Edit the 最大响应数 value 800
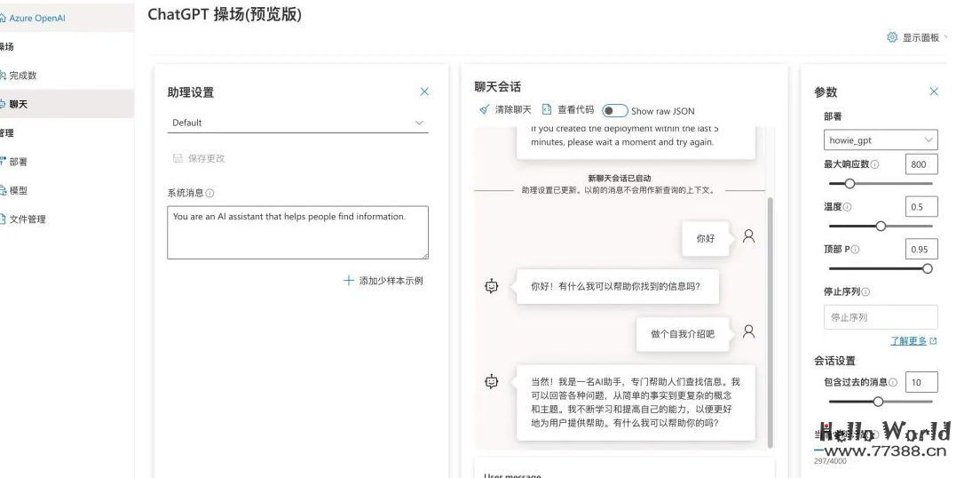Image resolution: width=980 pixels, height=478 pixels. point(921,164)
